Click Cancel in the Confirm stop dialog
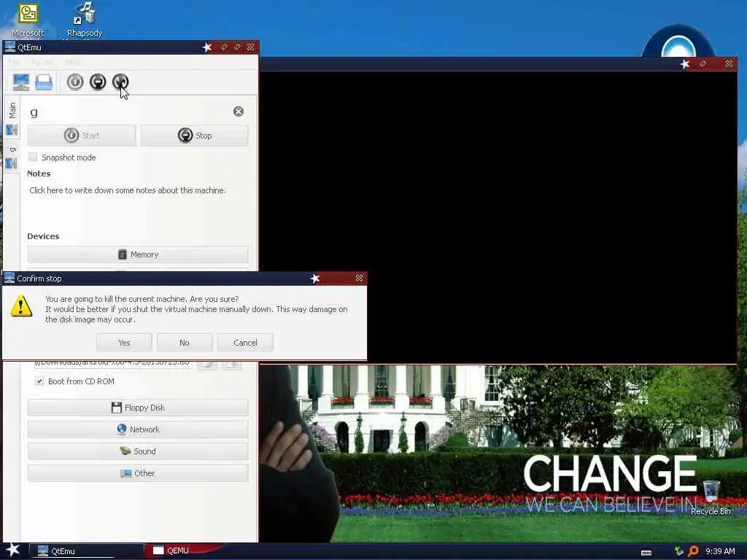Image resolution: width=747 pixels, height=560 pixels. [245, 343]
